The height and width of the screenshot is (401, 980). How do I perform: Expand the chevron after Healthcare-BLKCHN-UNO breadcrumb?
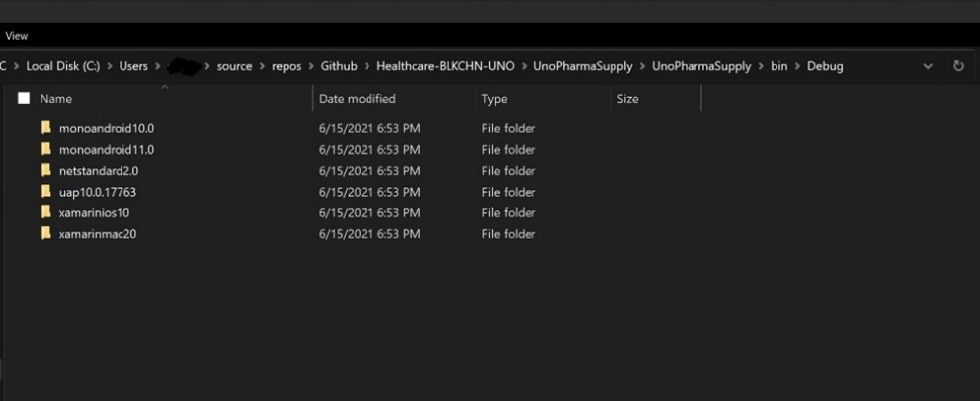(x=524, y=66)
